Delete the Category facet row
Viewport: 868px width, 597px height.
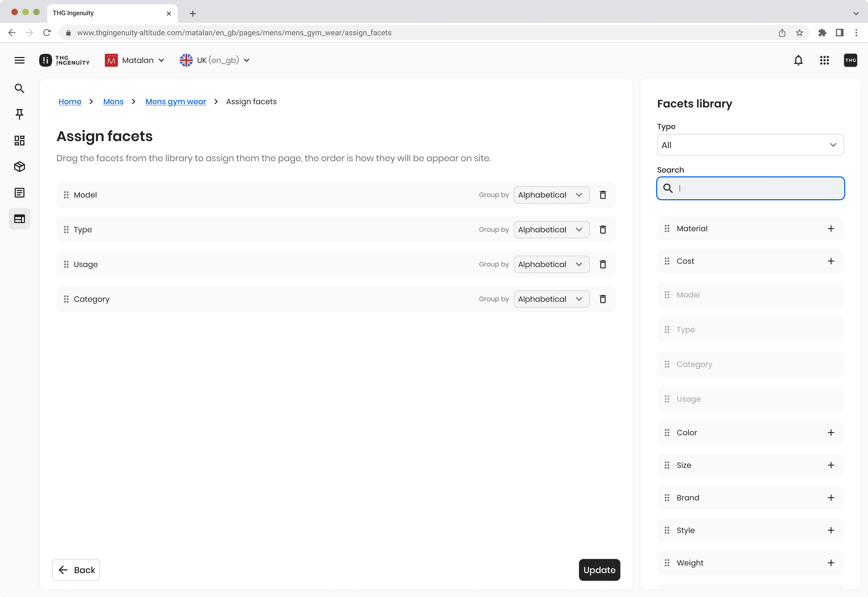click(603, 299)
